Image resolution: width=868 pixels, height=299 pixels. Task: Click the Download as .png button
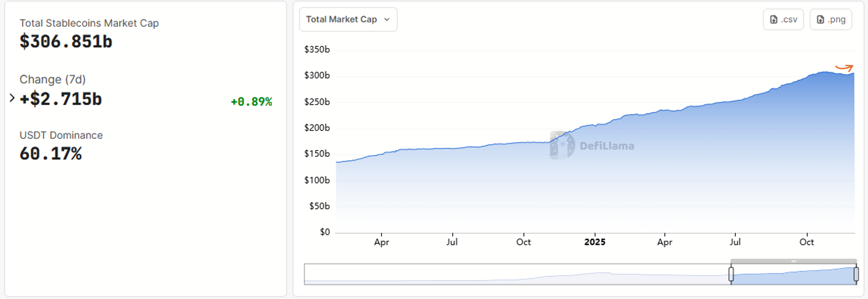coord(831,19)
